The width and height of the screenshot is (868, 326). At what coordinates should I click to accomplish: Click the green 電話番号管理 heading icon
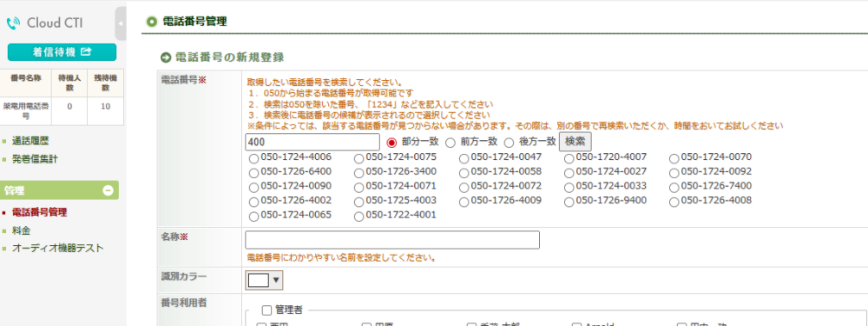point(151,23)
